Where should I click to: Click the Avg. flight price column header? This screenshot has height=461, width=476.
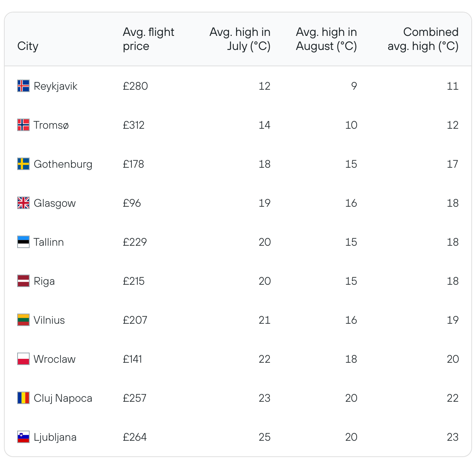(148, 39)
